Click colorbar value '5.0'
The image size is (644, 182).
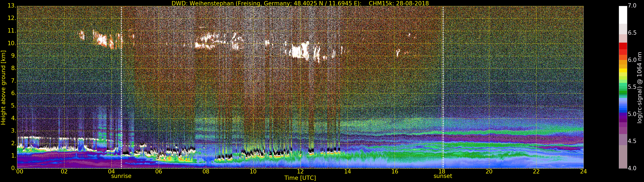click(x=632, y=114)
